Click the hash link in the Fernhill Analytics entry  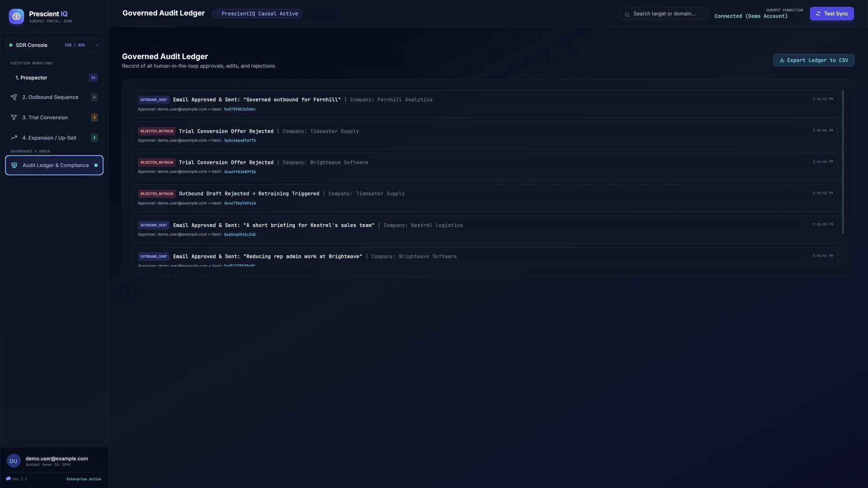pyautogui.click(x=240, y=109)
